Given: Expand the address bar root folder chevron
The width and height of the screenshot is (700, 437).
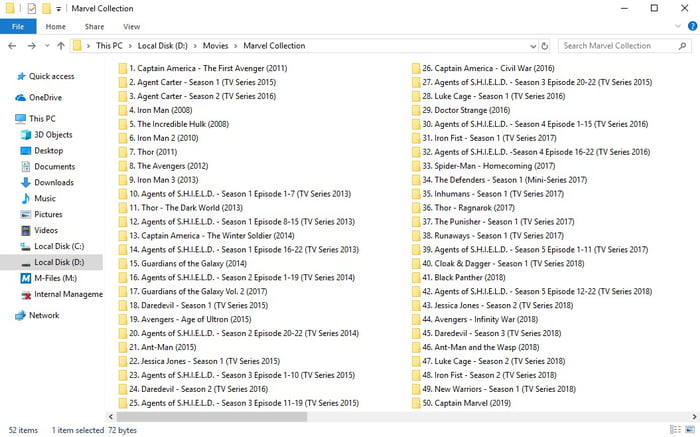Looking at the screenshot, I should click(88, 46).
